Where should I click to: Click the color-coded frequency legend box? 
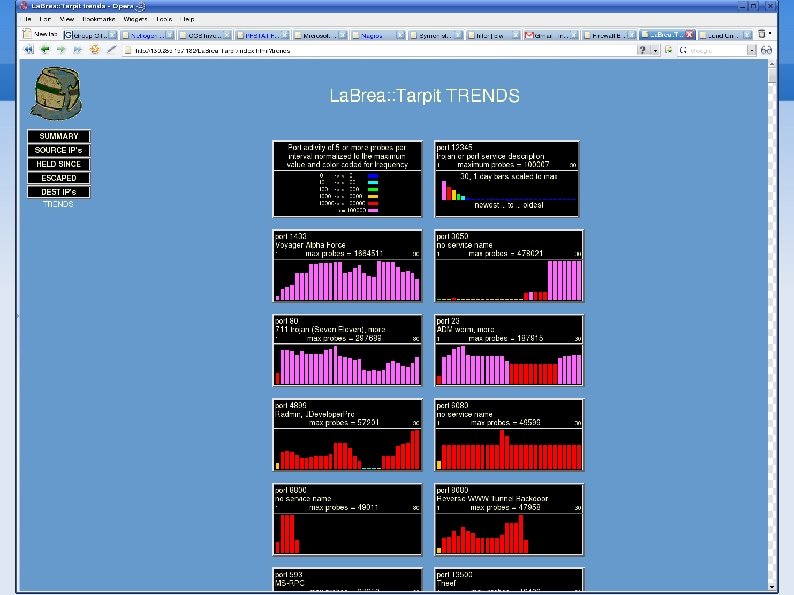coord(347,179)
